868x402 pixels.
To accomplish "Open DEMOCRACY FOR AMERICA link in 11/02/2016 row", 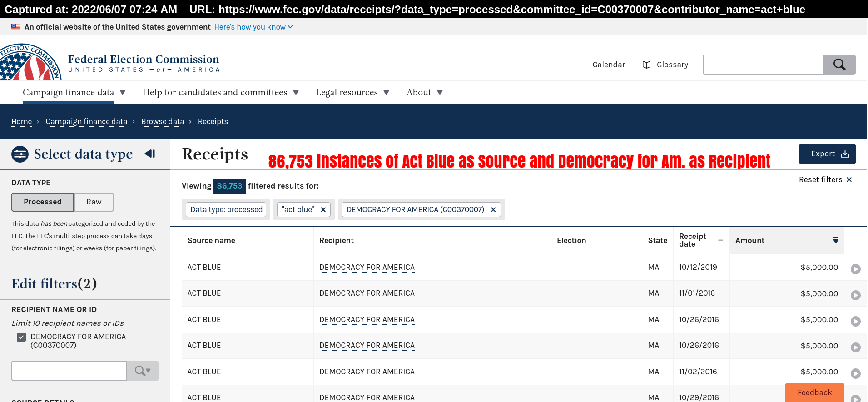I will pos(367,372).
